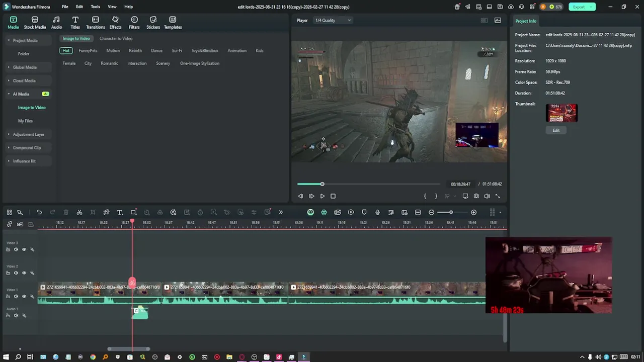This screenshot has height=362, width=644.
Task: Click the Export button
Action: 582,7
